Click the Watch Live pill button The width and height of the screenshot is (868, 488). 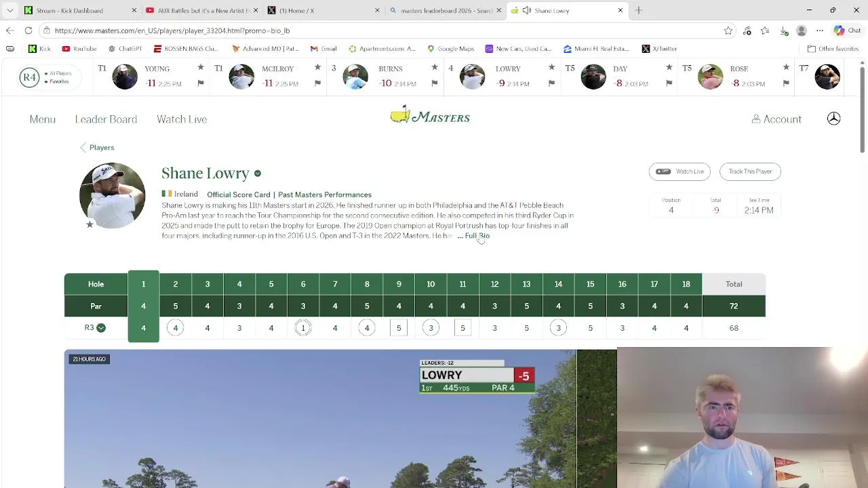click(x=679, y=171)
